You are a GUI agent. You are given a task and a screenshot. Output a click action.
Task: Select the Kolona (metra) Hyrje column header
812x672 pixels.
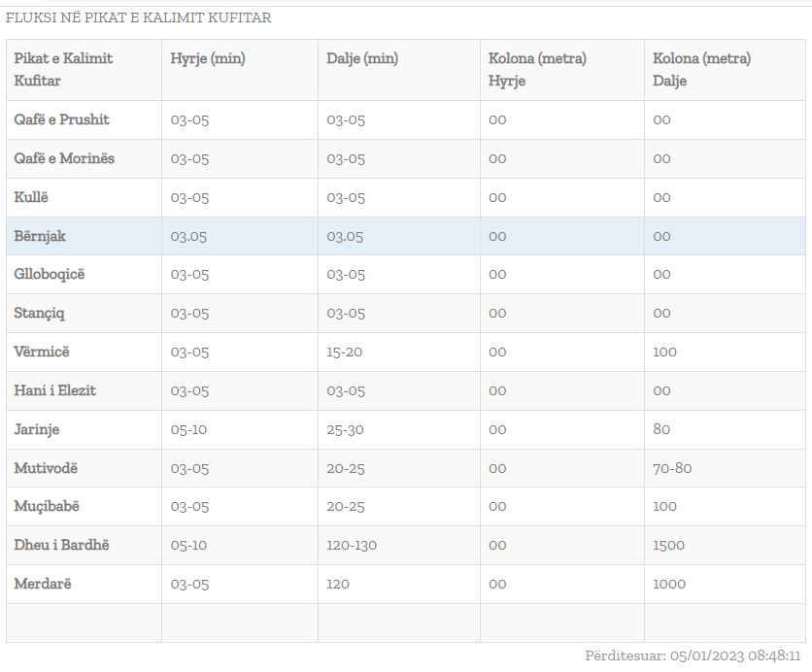point(537,69)
